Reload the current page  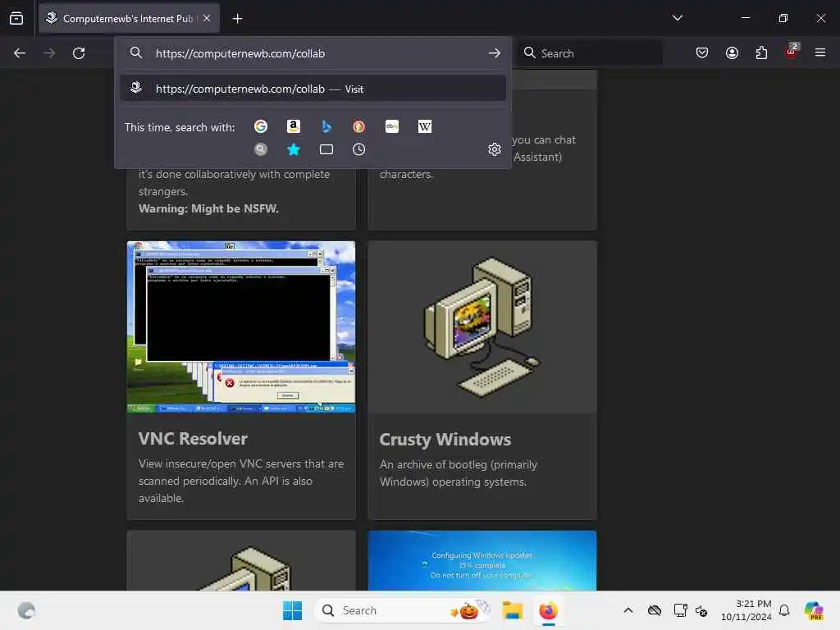tap(79, 53)
